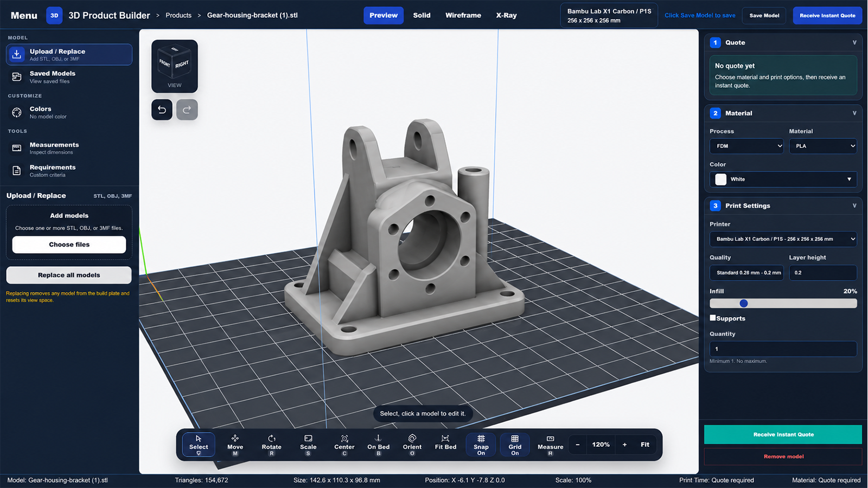Switch to X-Ray view mode
Image resolution: width=868 pixels, height=488 pixels.
(x=506, y=15)
